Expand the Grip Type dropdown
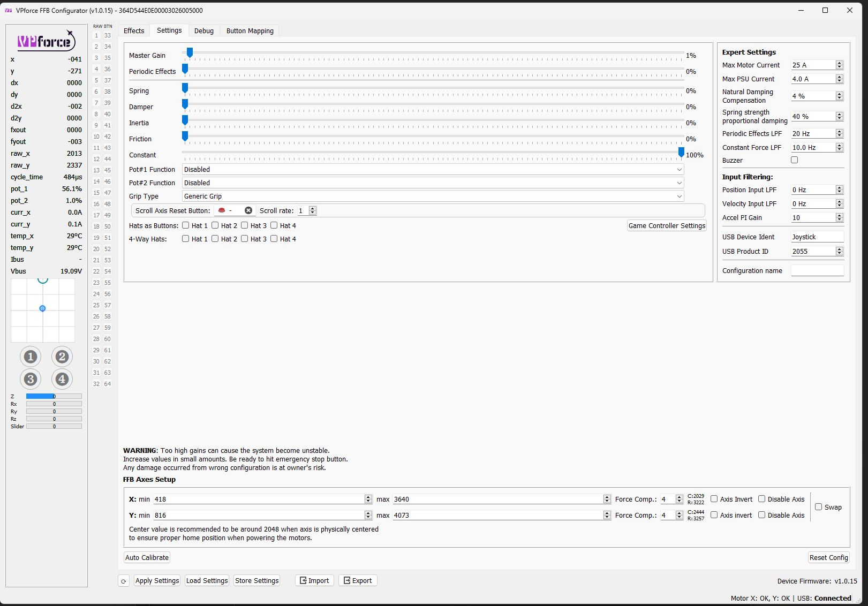The image size is (868, 606). tap(433, 196)
